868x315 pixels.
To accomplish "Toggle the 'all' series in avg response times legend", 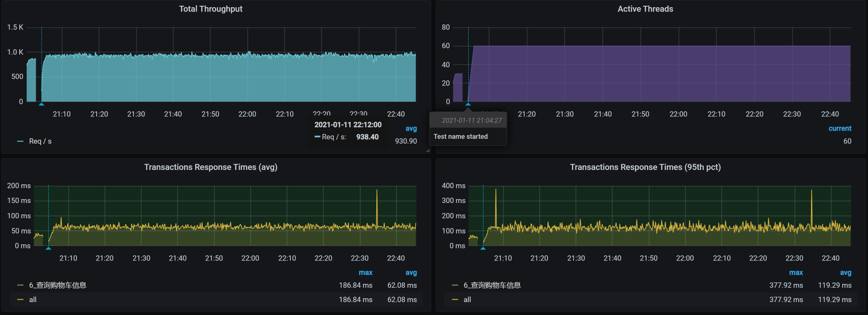I will (33, 300).
